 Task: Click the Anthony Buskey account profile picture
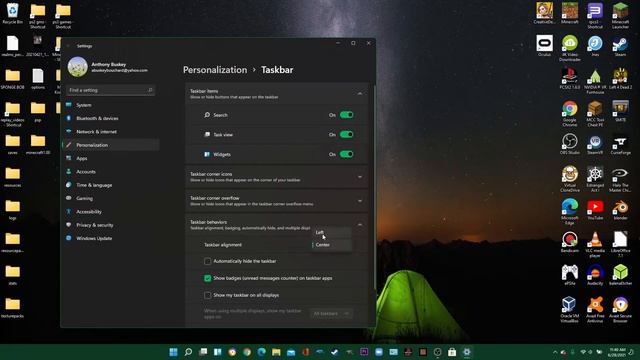tap(78, 67)
